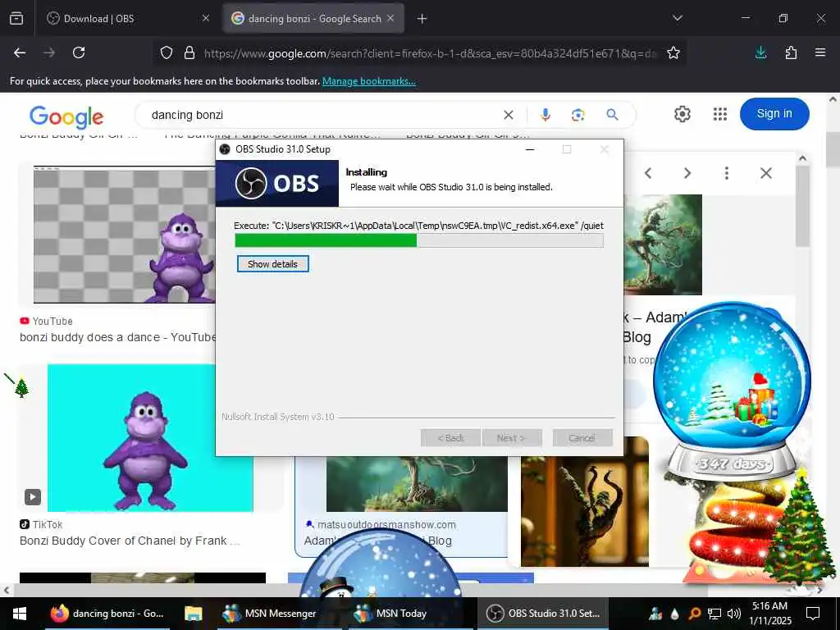Screen dimensions: 840x630
Task: Open the clock showing 5:16 AM
Action: point(769,614)
